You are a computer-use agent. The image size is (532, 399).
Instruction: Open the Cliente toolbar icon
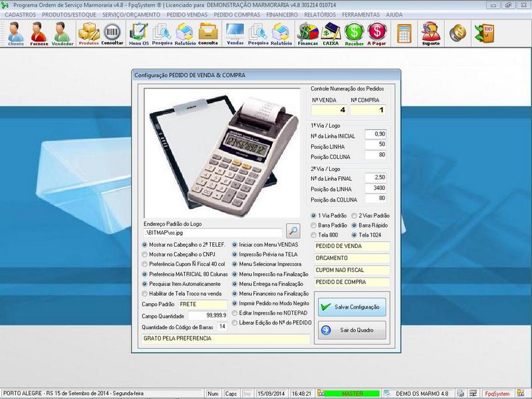pos(15,33)
